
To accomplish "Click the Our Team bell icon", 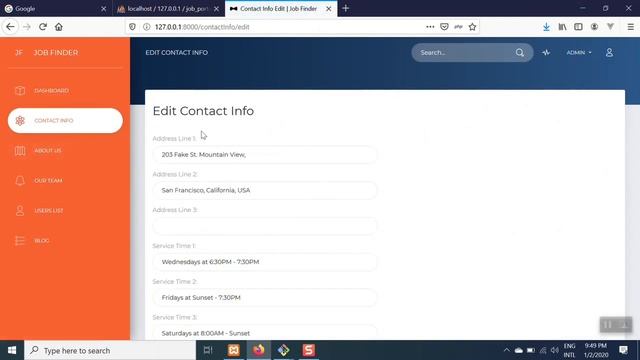I will click(20, 180).
